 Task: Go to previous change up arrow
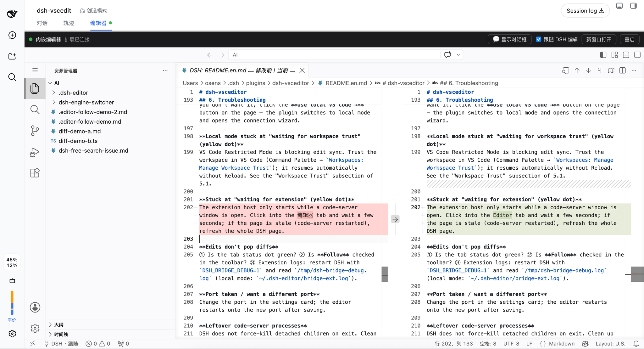(x=577, y=70)
